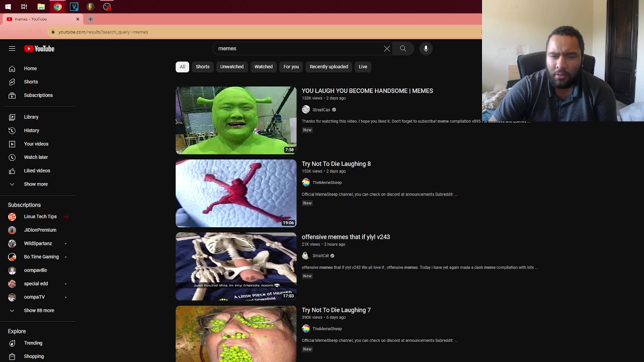Click StreetCan channel avatar icon
Screen dimensions: 644x362
pyautogui.click(x=306, y=110)
